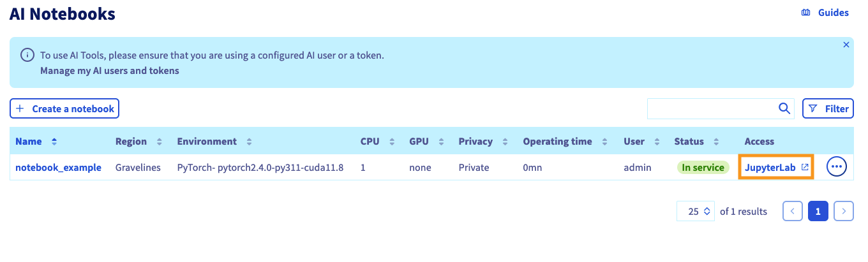Sort table by Region column
The image size is (868, 262).
pos(159,142)
